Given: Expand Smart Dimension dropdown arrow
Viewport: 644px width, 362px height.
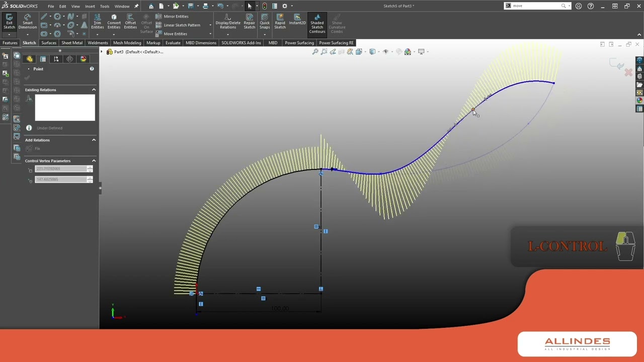Looking at the screenshot, I should point(28,34).
